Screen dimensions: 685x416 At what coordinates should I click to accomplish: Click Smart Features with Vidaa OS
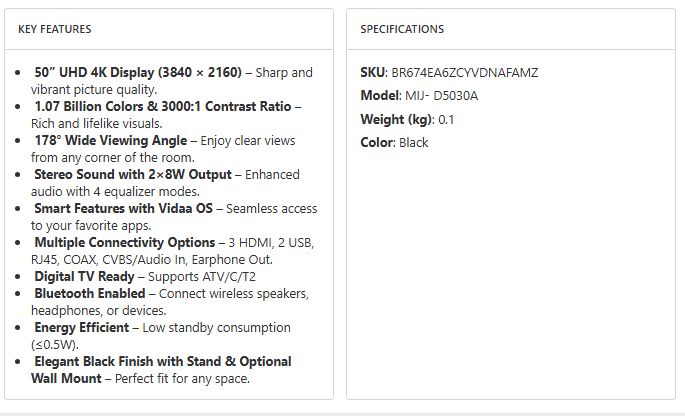[127, 208]
